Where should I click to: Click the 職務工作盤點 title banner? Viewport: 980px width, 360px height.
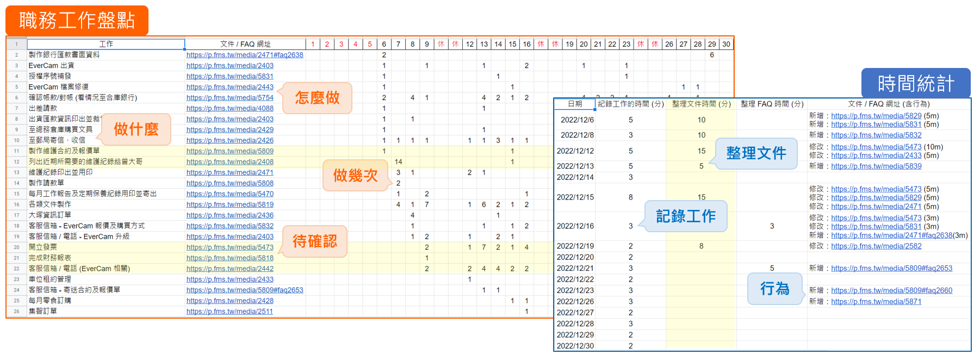[x=77, y=21]
